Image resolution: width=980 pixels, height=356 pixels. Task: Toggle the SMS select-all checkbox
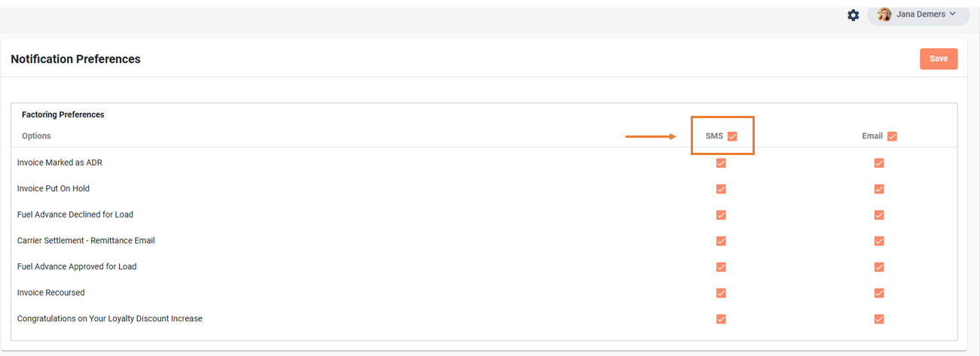pyautogui.click(x=732, y=136)
